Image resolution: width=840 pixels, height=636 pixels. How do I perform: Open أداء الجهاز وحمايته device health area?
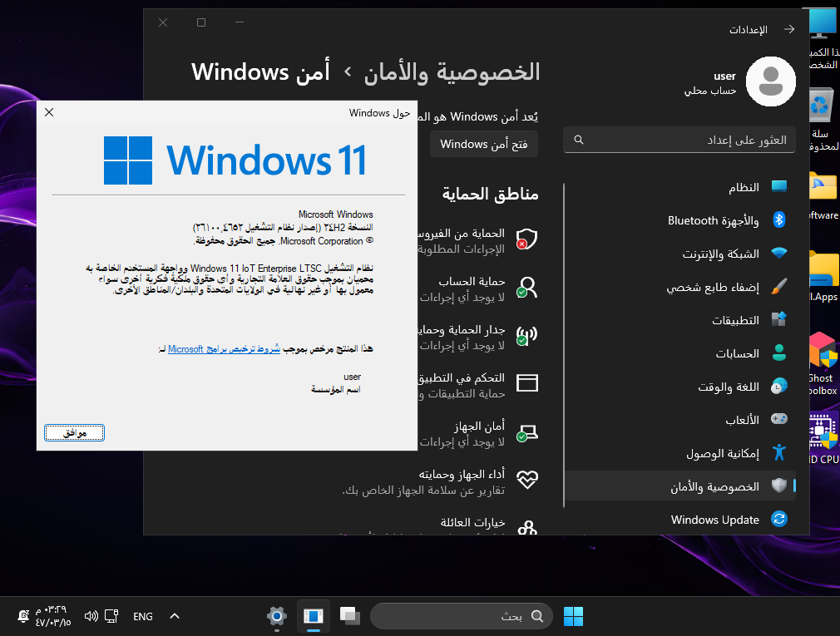point(439,482)
